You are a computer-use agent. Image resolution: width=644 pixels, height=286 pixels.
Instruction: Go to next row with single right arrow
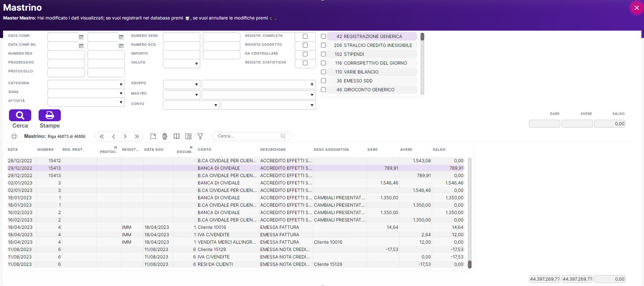(x=125, y=136)
